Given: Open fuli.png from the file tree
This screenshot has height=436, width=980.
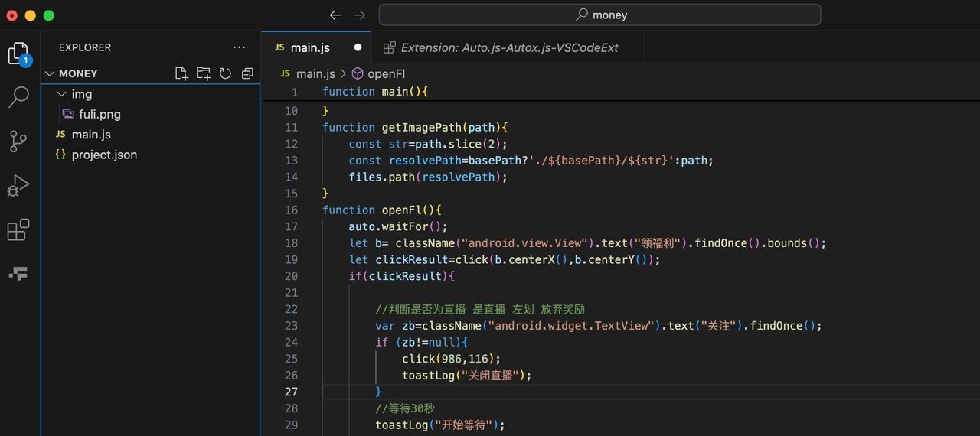Looking at the screenshot, I should click(x=100, y=114).
